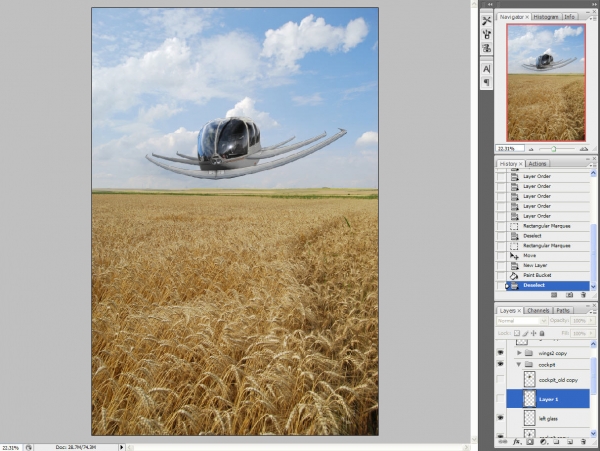Switch to the Channels tab
600x451 pixels.
pyautogui.click(x=538, y=311)
